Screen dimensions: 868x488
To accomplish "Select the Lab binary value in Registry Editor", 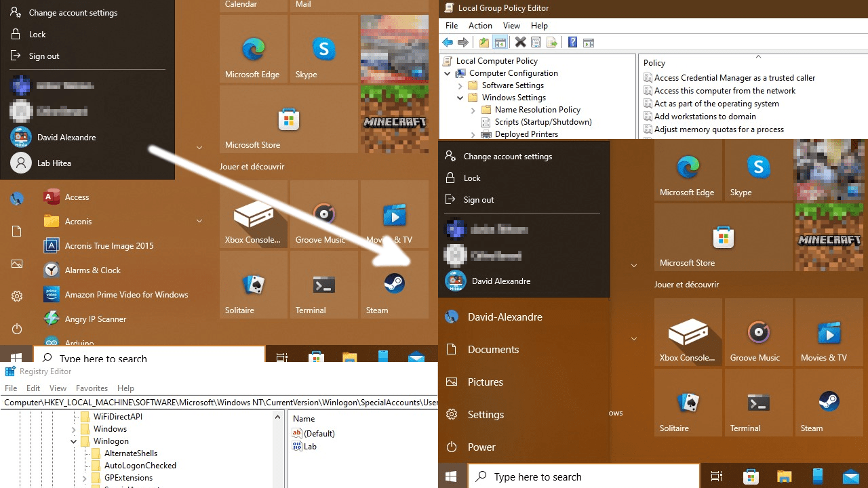I will click(x=310, y=447).
